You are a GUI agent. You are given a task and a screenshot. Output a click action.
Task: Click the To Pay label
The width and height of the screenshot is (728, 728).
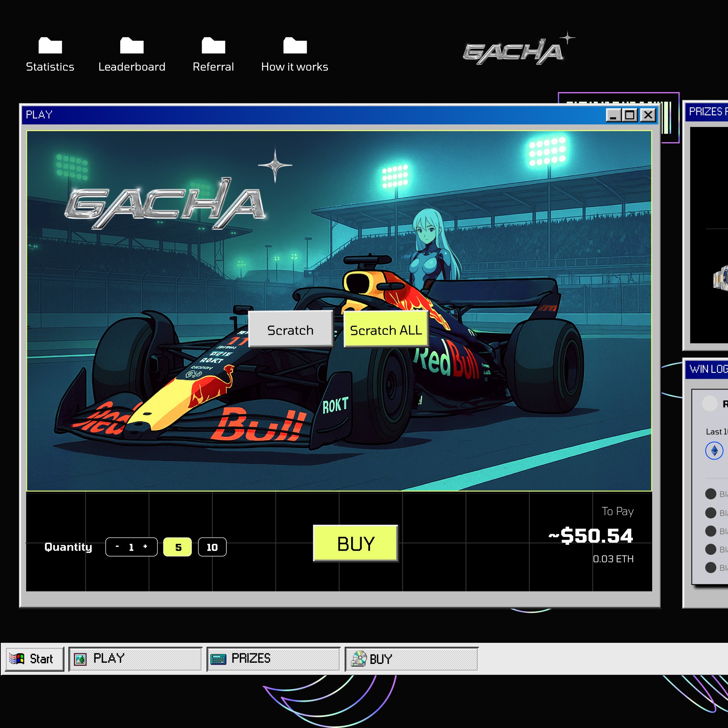click(618, 511)
